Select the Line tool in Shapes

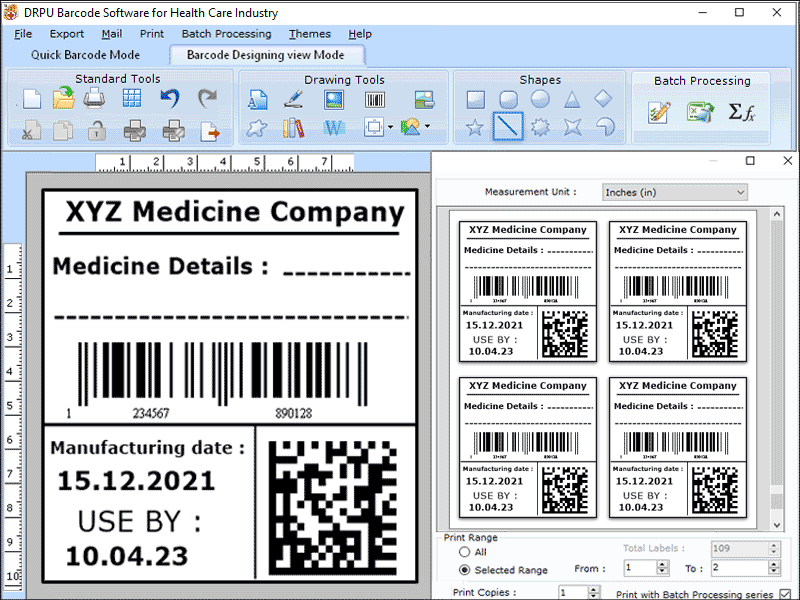point(508,126)
